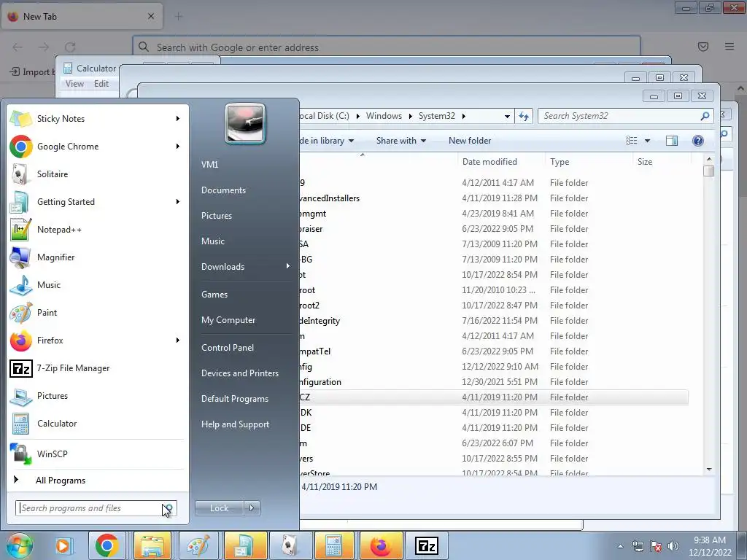
Task: Open Default Programs entry
Action: pos(234,399)
